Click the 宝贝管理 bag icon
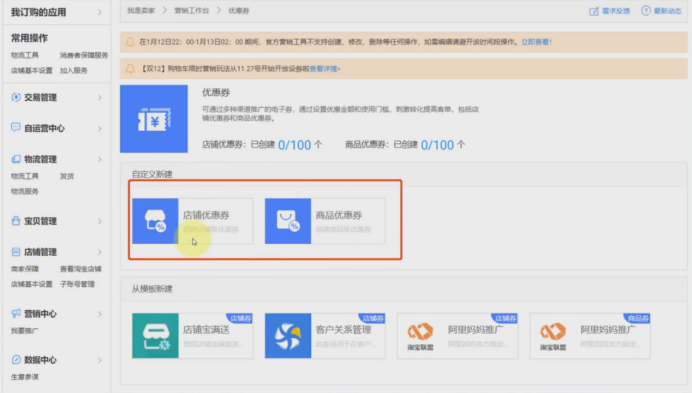Viewport: 692px width, 393px height. pyautogui.click(x=16, y=221)
